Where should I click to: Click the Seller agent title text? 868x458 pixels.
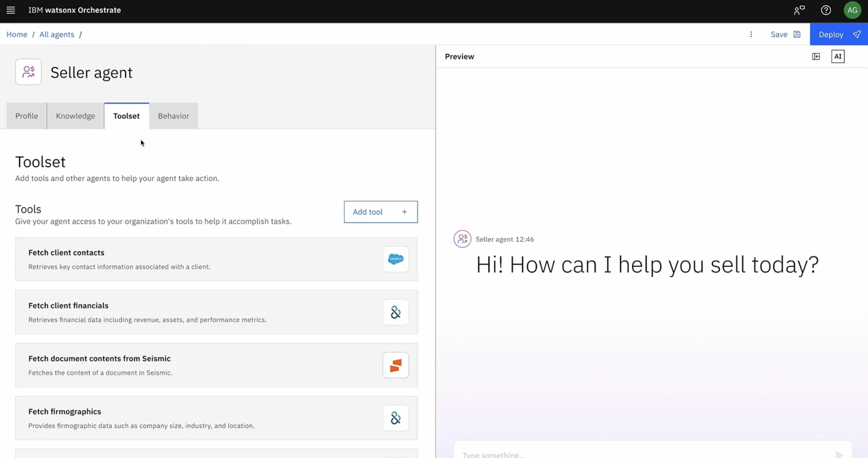(91, 72)
